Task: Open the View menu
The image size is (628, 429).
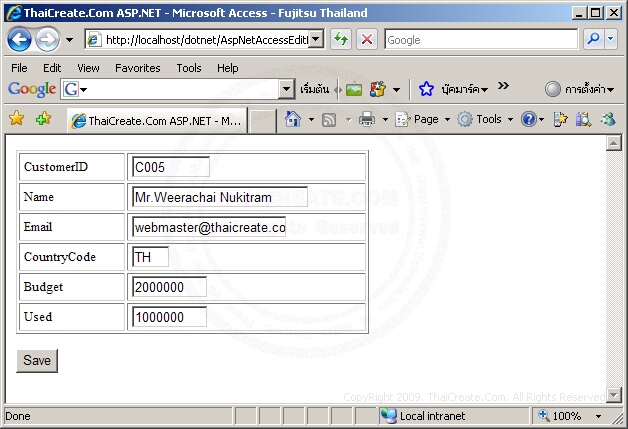Action: click(88, 68)
